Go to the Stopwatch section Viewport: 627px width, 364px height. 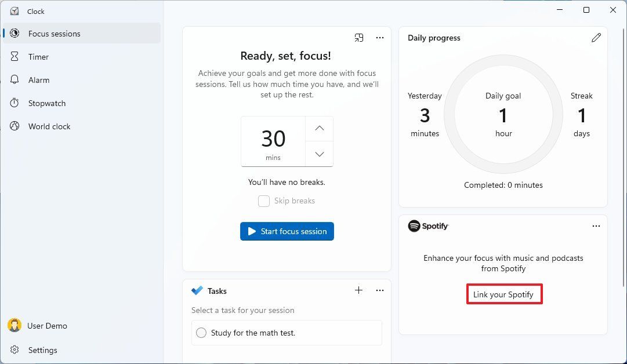pos(47,103)
